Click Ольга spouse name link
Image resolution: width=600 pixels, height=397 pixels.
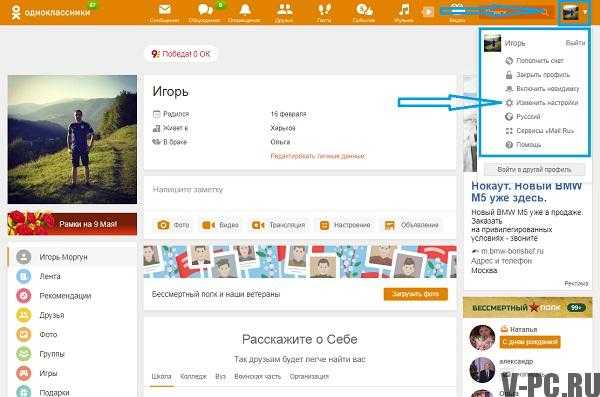pos(280,142)
